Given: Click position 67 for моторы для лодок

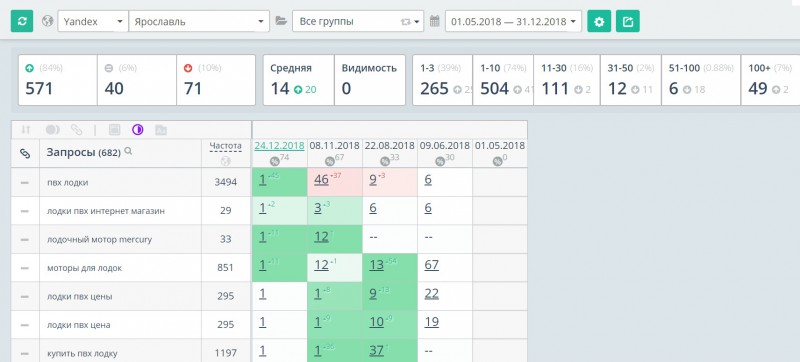Looking at the screenshot, I should click(x=432, y=265).
